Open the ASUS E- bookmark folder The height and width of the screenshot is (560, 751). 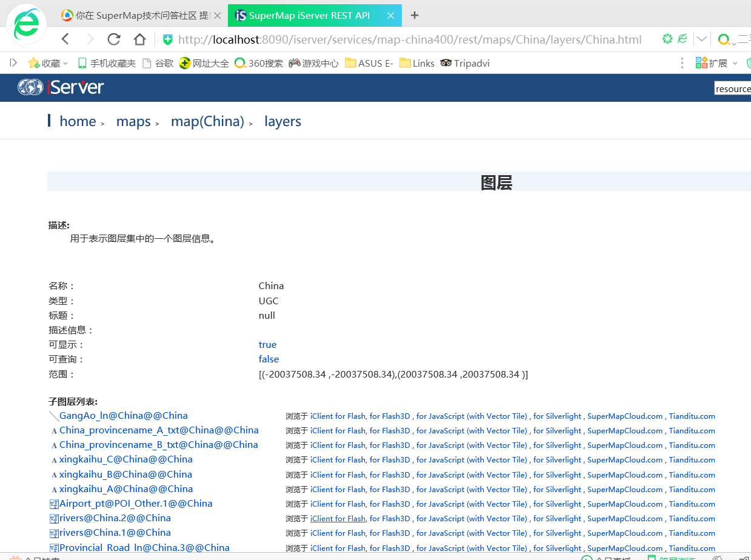pos(369,63)
